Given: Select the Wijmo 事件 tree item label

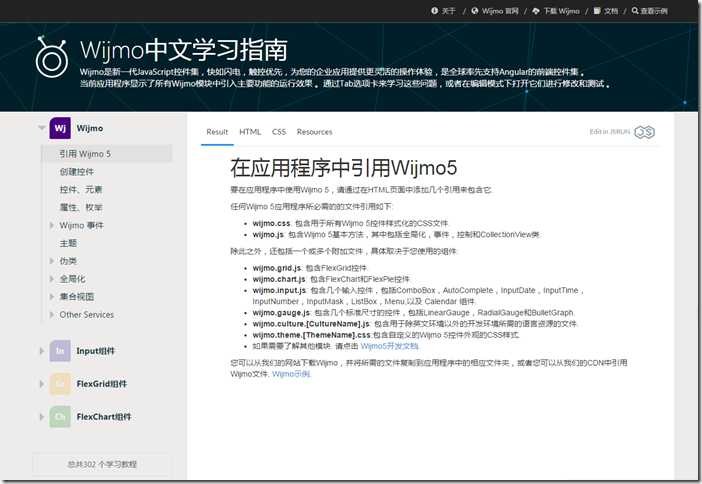Looking at the screenshot, I should [81, 225].
